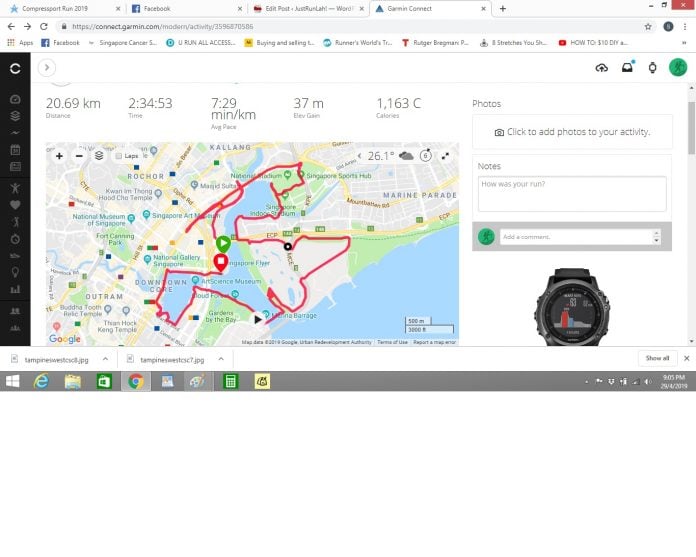This screenshot has height=557, width=696.
Task: Click the red finish marker on map
Action: (x=221, y=262)
